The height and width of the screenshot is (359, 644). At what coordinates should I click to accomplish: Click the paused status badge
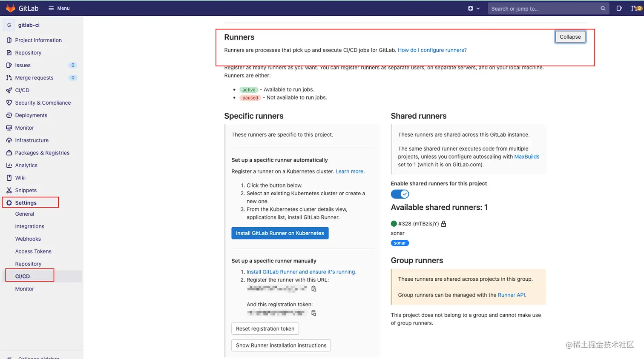[x=250, y=98]
